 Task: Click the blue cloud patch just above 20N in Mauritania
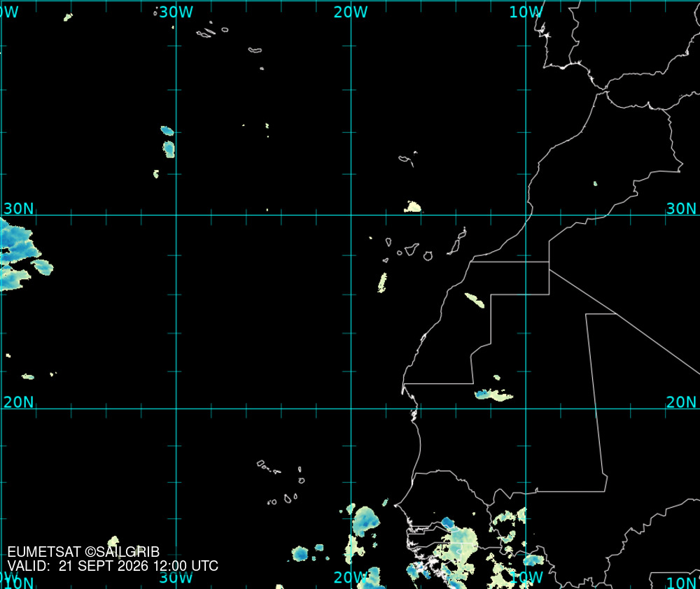(x=493, y=395)
